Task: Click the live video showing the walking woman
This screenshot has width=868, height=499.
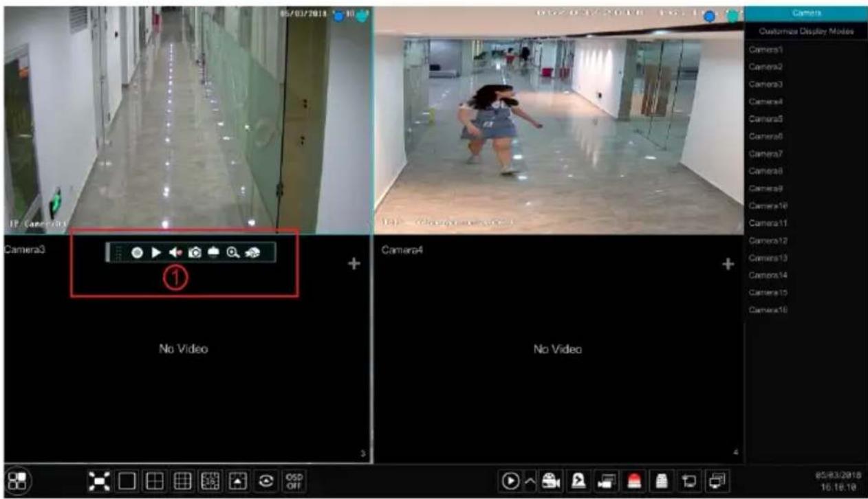Action: 558,120
